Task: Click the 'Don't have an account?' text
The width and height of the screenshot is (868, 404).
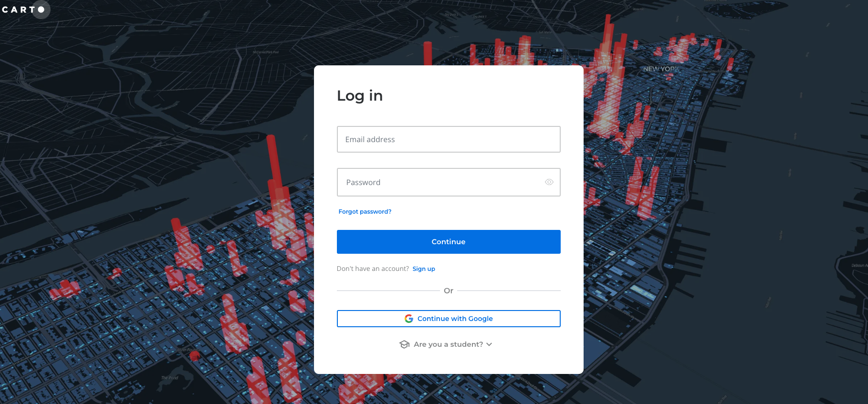Action: click(x=373, y=269)
